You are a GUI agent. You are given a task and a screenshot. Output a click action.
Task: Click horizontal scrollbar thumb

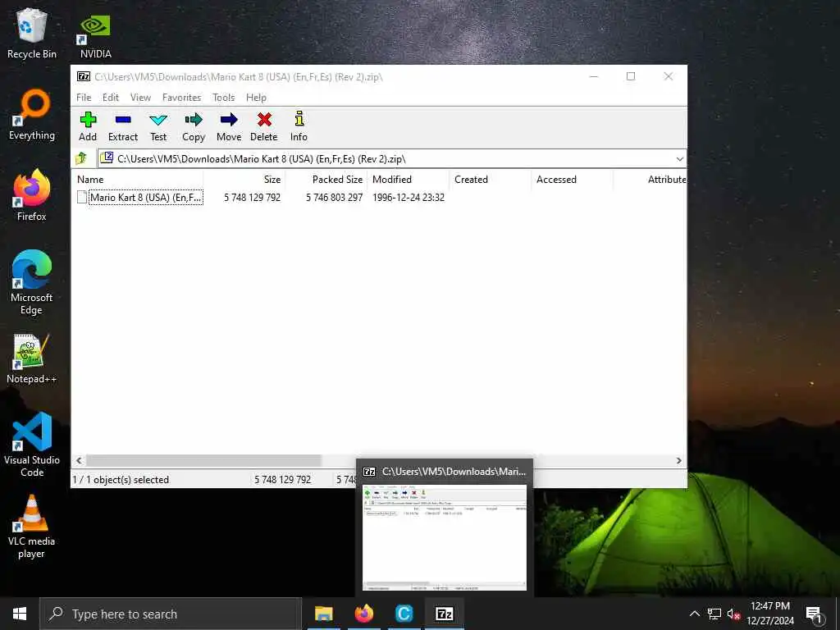point(203,461)
